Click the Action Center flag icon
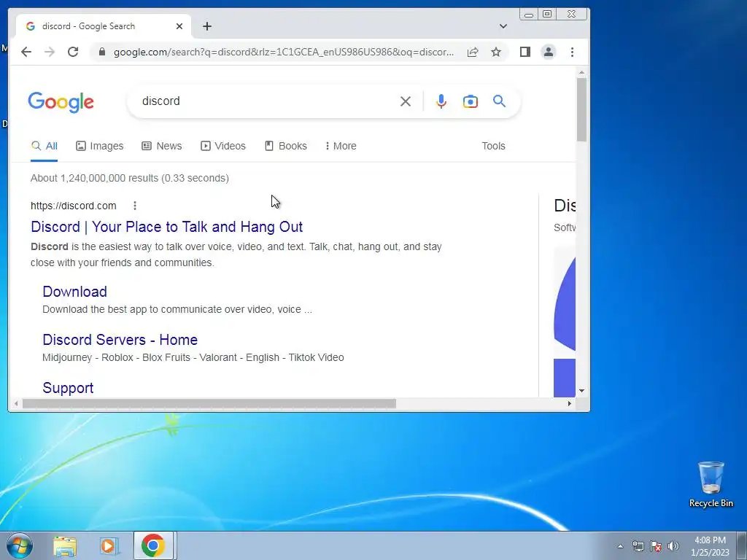Image resolution: width=747 pixels, height=560 pixels. [656, 546]
